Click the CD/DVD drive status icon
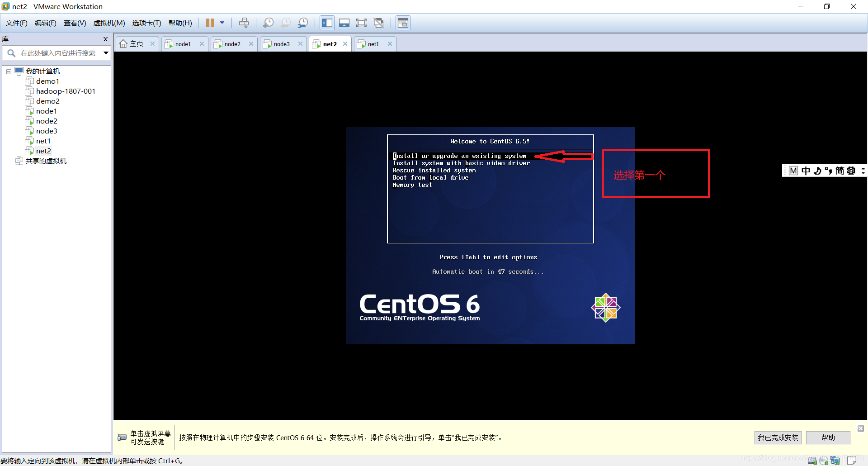This screenshot has width=868, height=466. (824, 461)
